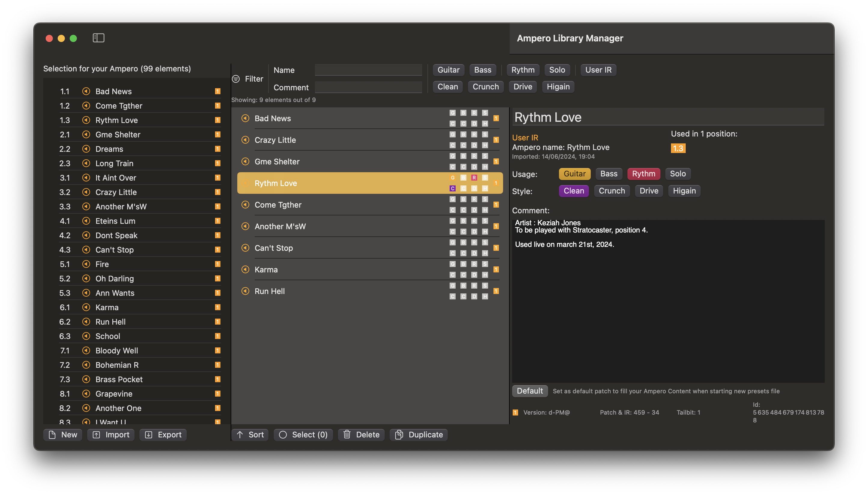Click the Filter icon to toggle filtering
The image size is (868, 495).
point(236,78)
